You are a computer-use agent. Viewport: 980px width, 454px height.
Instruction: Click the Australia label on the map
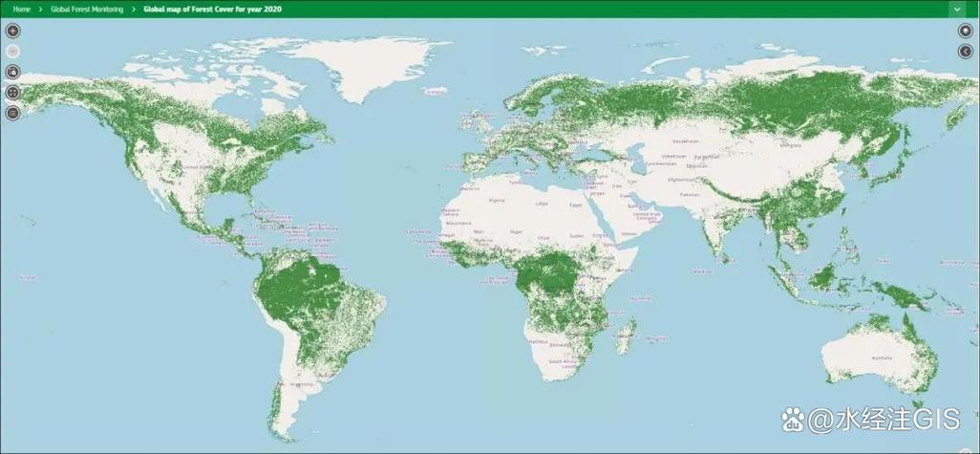tap(882, 357)
